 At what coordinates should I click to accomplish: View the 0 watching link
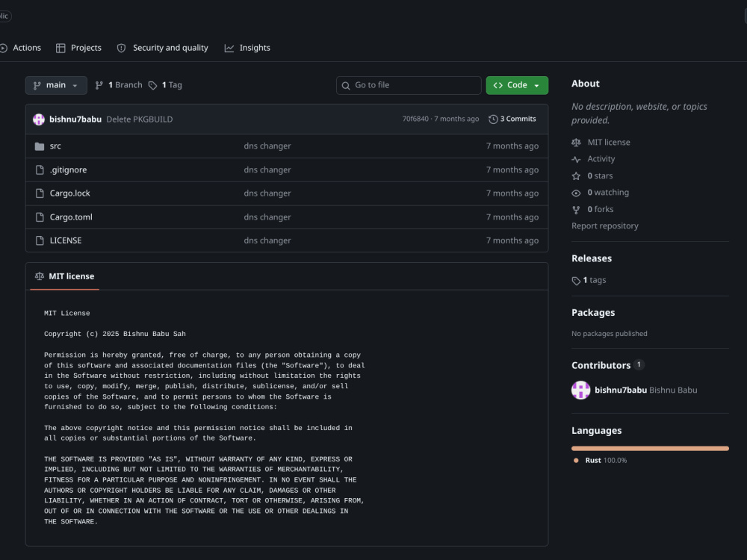tap(608, 193)
